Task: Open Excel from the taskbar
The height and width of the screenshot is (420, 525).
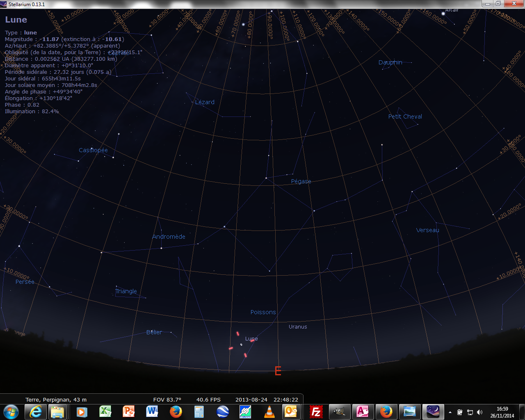Action: (x=105, y=411)
